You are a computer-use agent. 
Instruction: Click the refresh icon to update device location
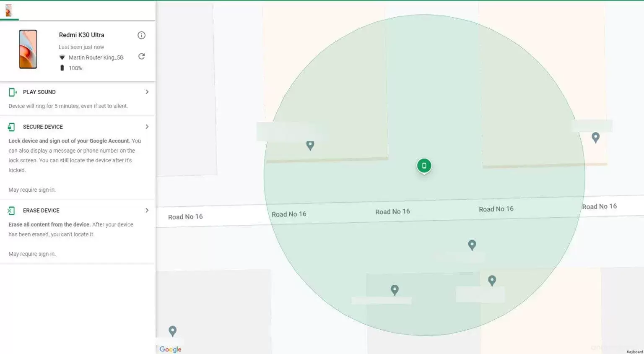pos(141,56)
